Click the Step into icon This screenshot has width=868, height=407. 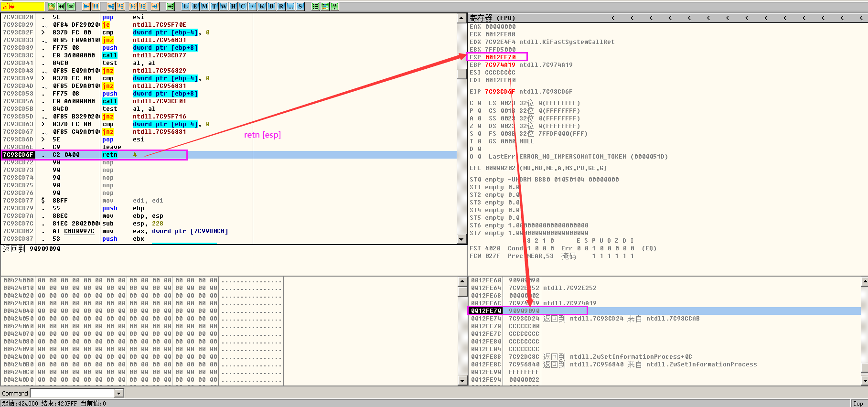[x=111, y=6]
